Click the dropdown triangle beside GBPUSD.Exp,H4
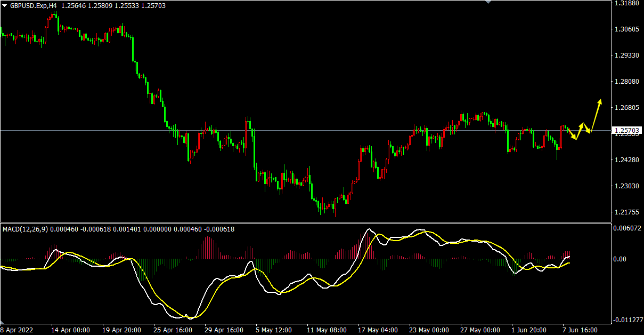 coord(4,5)
